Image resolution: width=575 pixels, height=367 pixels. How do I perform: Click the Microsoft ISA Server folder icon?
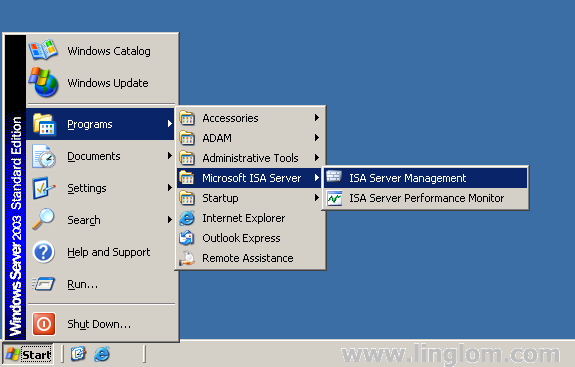(x=187, y=178)
